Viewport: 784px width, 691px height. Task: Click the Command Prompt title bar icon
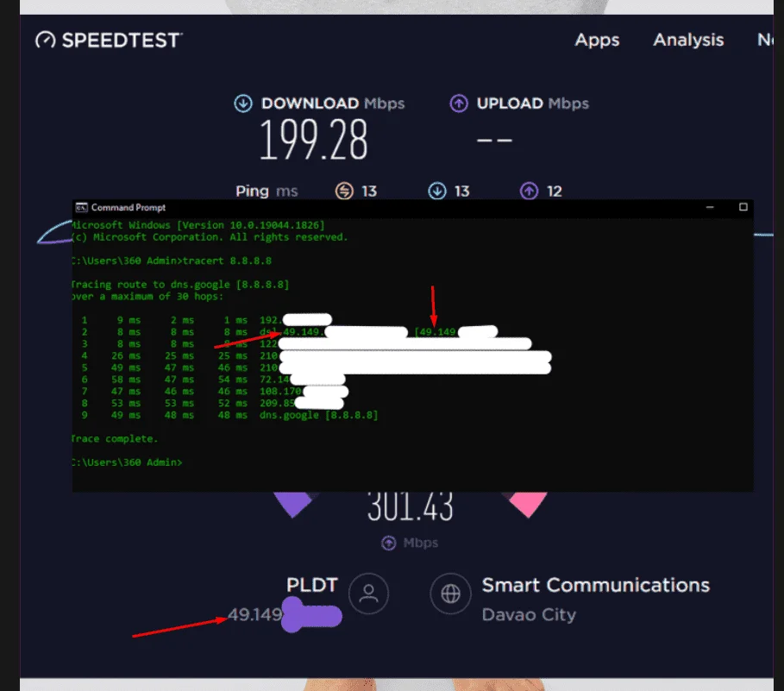point(81,208)
